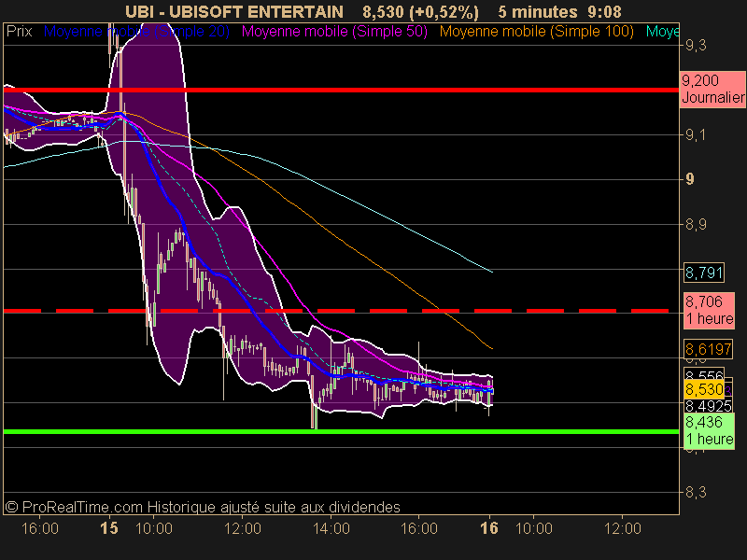Select the 8,9 price axis value

[696, 224]
